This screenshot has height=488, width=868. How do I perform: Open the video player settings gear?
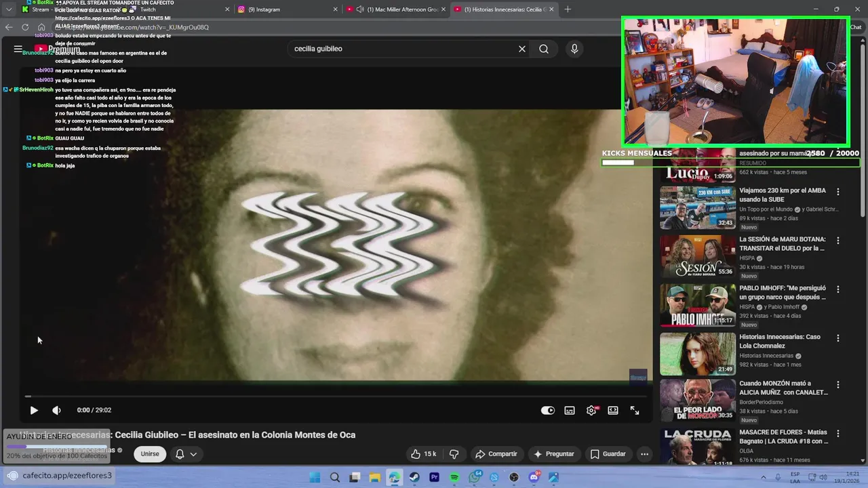coord(591,410)
